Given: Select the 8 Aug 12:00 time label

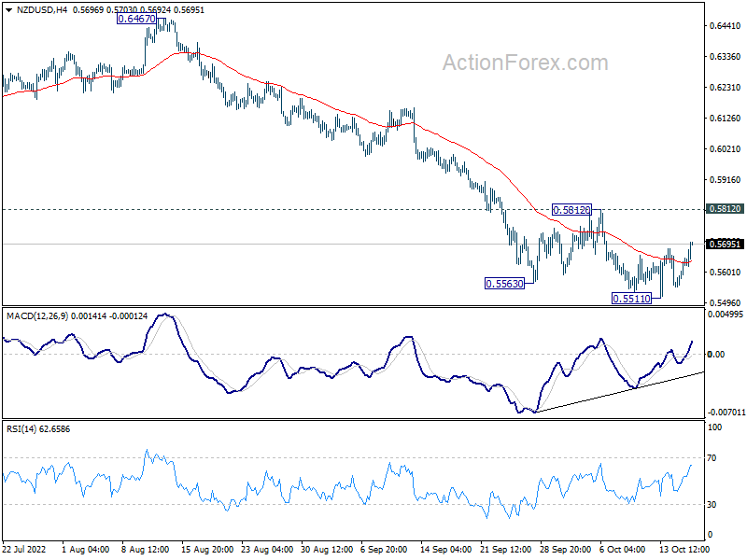Looking at the screenshot, I should [146, 550].
